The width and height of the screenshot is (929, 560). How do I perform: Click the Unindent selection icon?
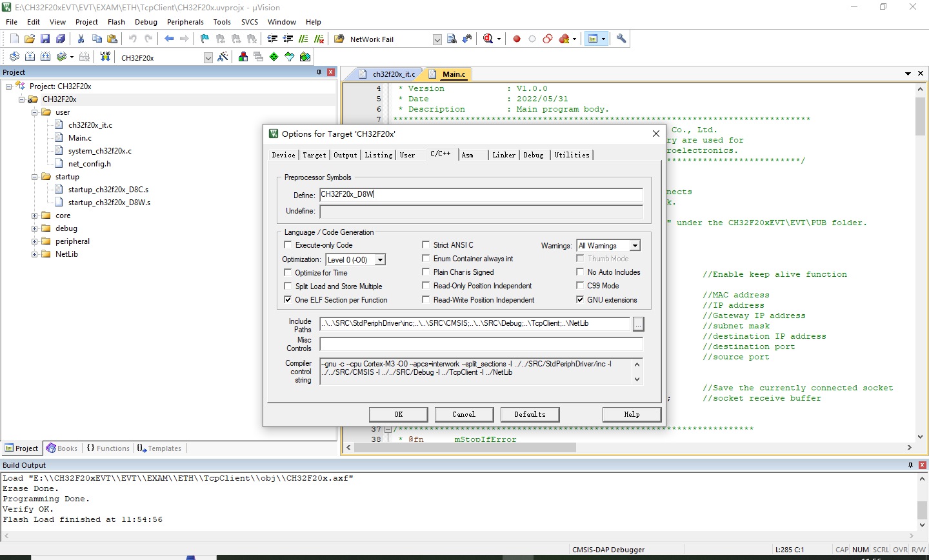point(288,39)
